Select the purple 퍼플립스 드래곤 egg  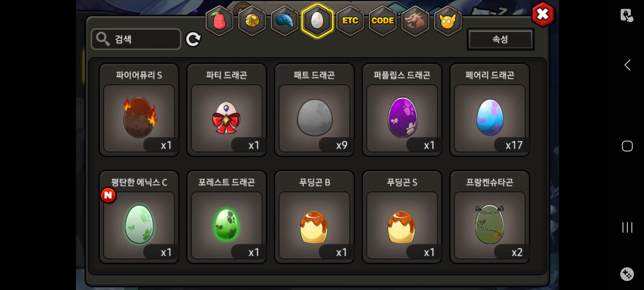coord(402,110)
